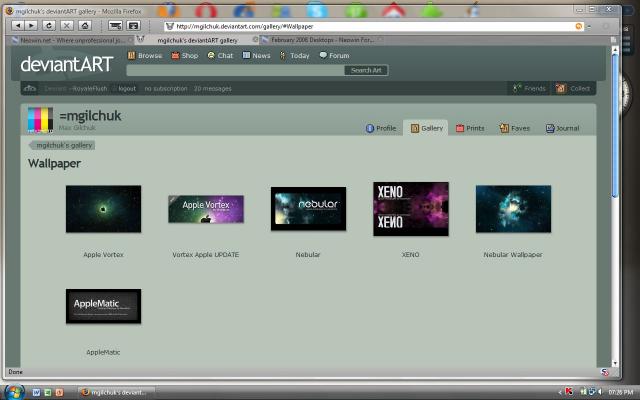Click the Search Art button
Viewport: 640px width, 400px height.
tap(366, 70)
